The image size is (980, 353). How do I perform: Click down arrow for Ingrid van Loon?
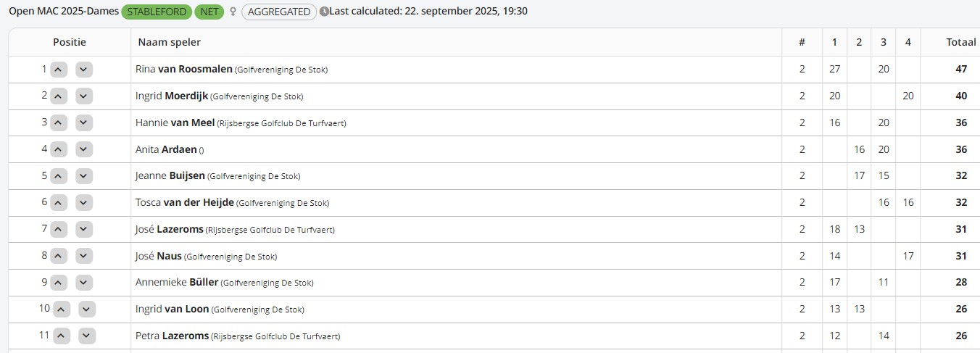pos(87,310)
